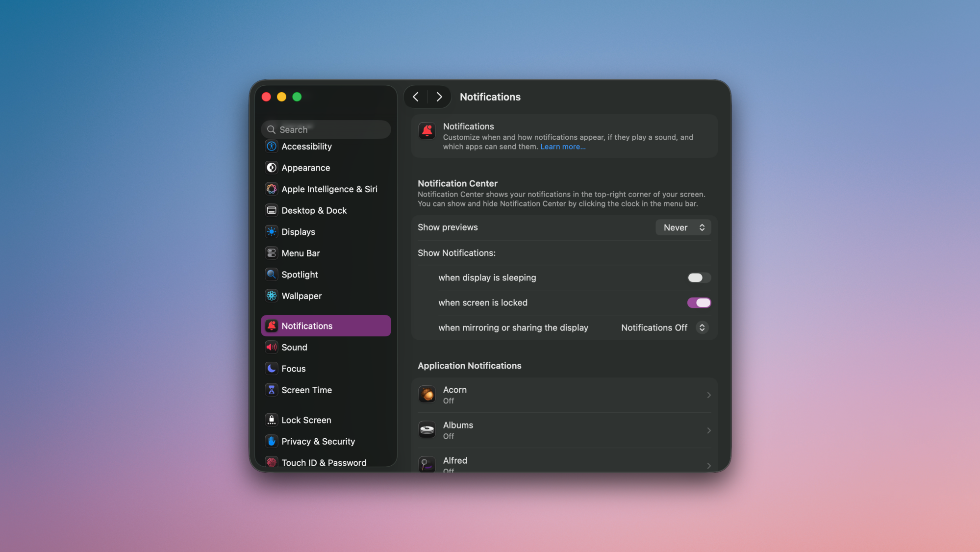Click the Apple Intelligence & Siri icon
Viewport: 980px width, 552px height.
click(272, 189)
